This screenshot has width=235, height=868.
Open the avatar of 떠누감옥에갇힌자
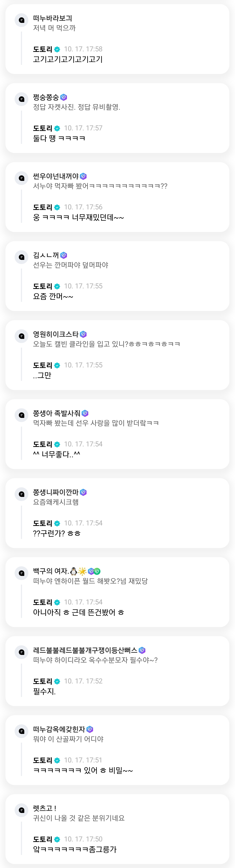pos(22,731)
